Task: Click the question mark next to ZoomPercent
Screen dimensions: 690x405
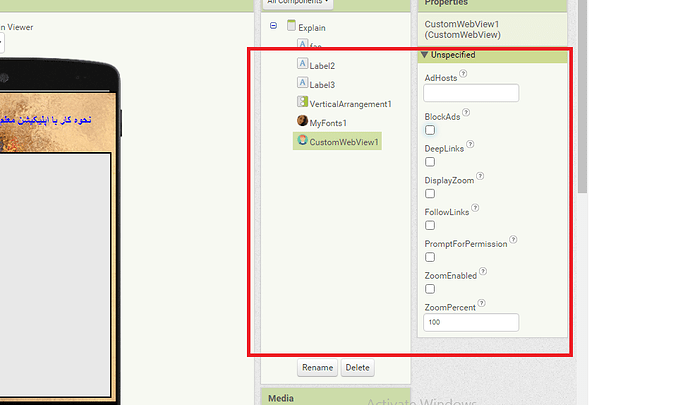Action: 482,304
